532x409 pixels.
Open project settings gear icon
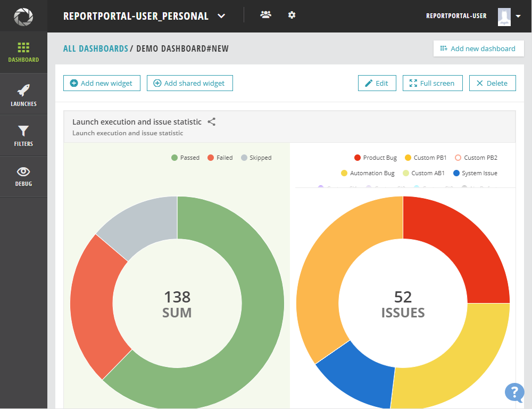pos(292,15)
